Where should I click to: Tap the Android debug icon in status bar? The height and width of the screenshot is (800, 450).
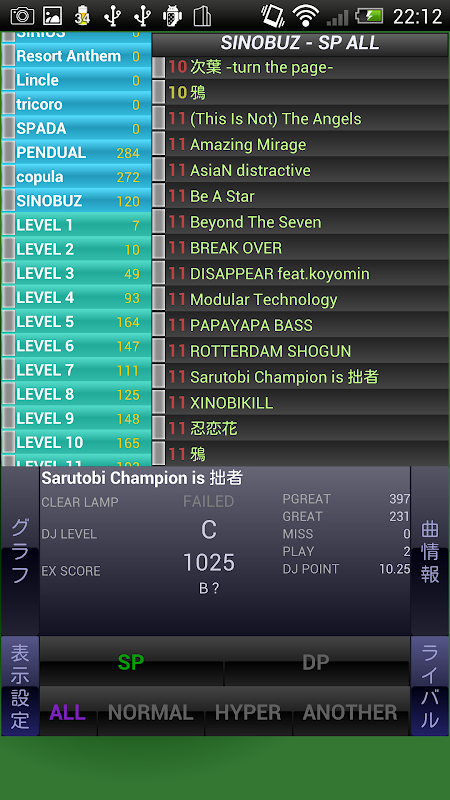[172, 16]
